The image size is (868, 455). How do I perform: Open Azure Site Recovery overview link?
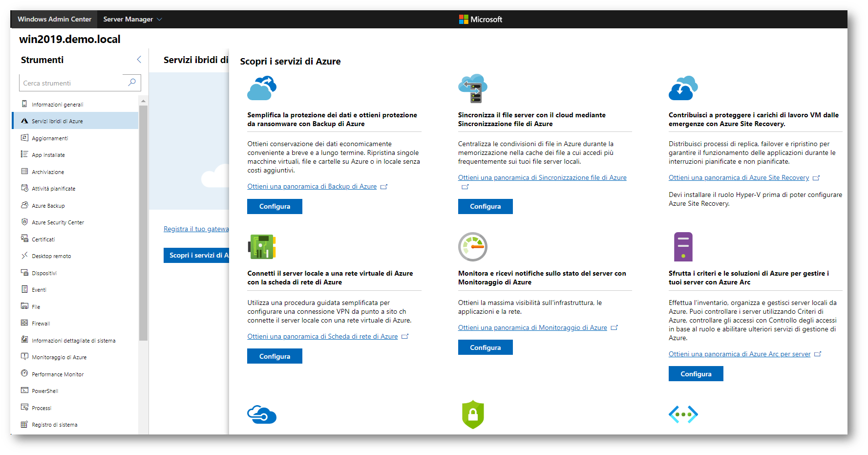tap(739, 177)
